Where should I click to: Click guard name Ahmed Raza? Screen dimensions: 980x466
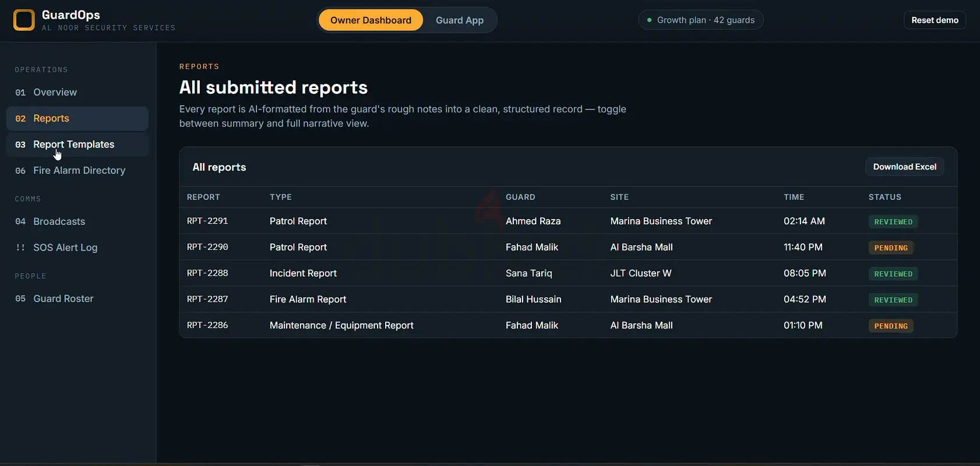pos(533,221)
